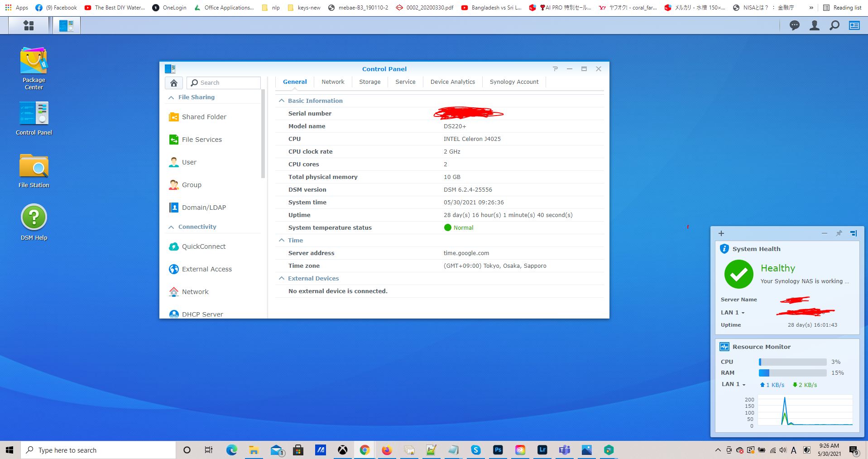
Task: Pin the widget panel
Action: [x=839, y=233]
